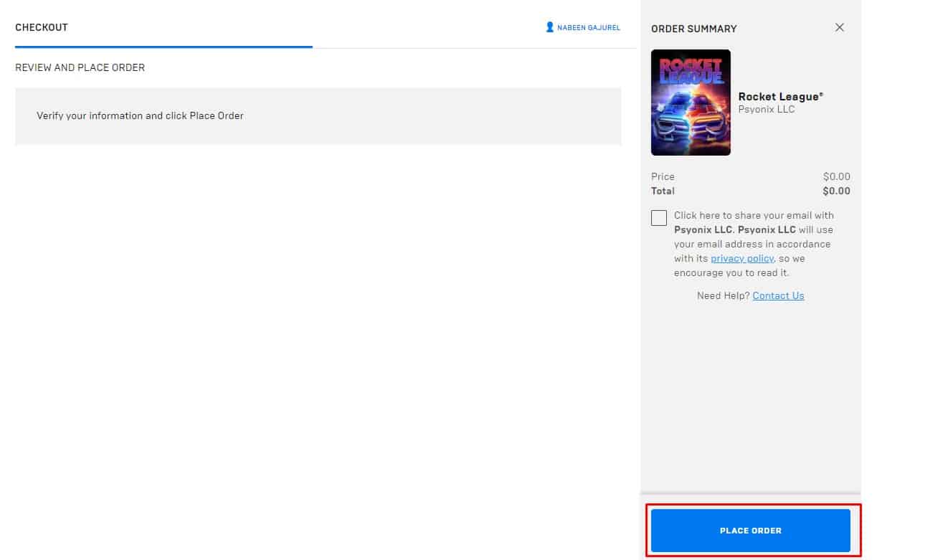The height and width of the screenshot is (560, 948).
Task: Tick the share email with Psyonix checkbox
Action: pos(659,218)
